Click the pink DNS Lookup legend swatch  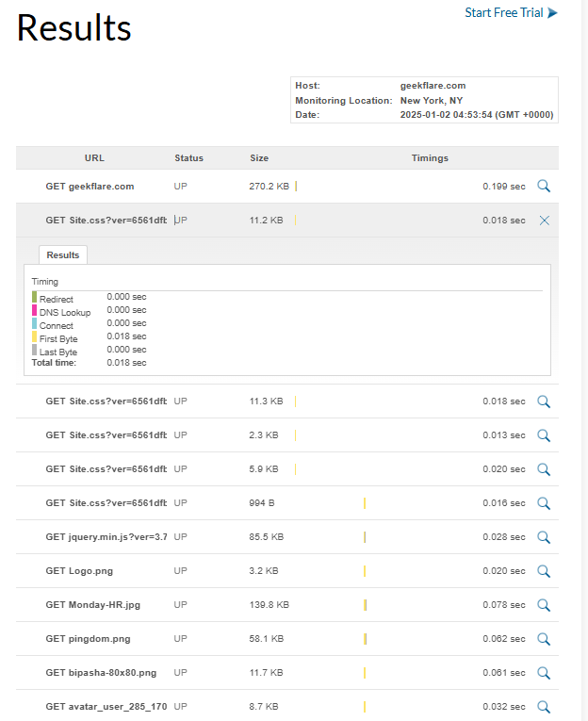34,310
